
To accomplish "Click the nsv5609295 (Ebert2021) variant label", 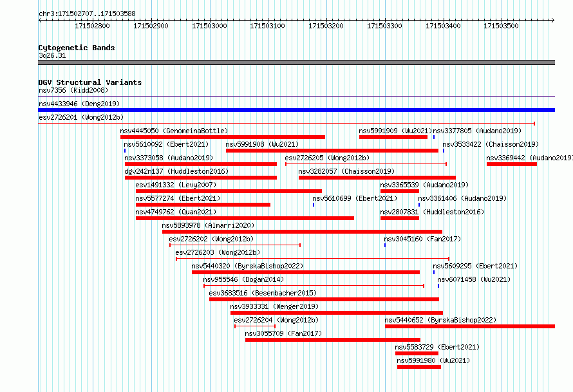I will click(475, 266).
